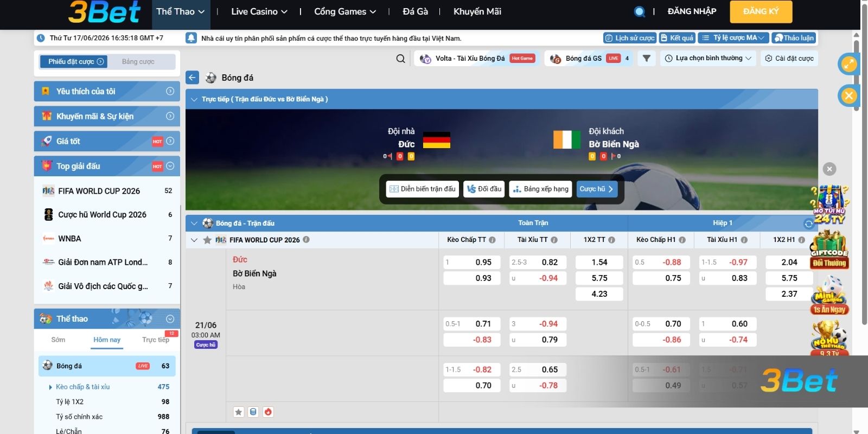Click the 3Bet logo in header
Screen dimensions: 868x434
pyautogui.click(x=104, y=13)
